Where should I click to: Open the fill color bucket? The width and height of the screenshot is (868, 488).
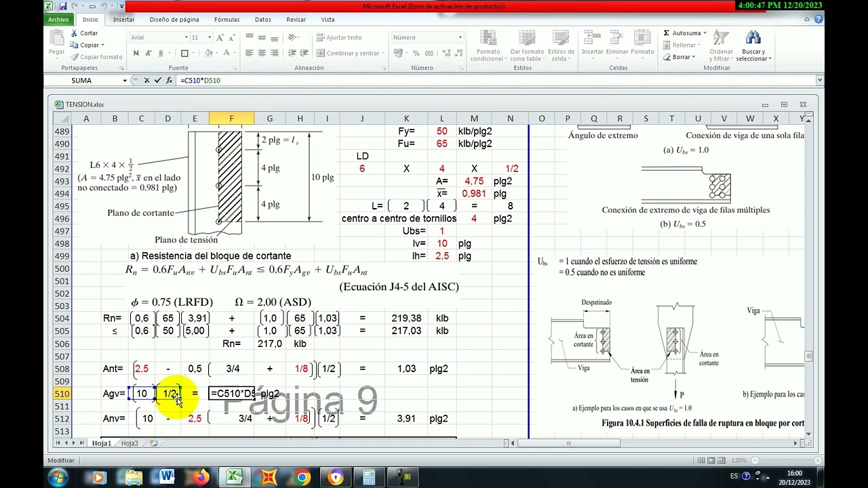[x=208, y=53]
